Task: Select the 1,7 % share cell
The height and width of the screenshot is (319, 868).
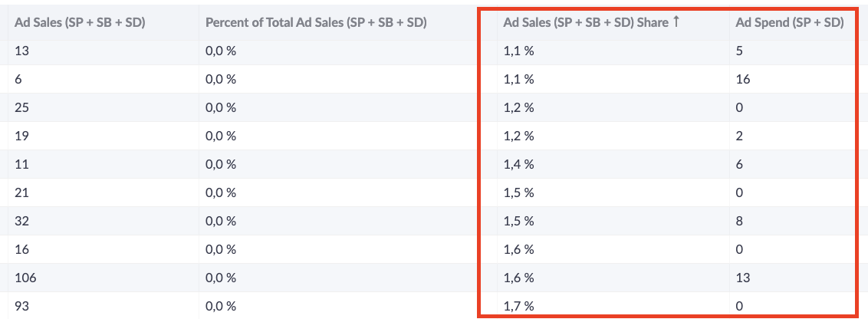Action: tap(613, 306)
